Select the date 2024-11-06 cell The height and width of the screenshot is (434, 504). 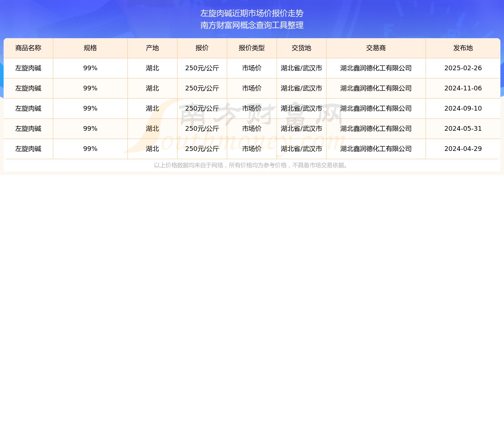(463, 88)
